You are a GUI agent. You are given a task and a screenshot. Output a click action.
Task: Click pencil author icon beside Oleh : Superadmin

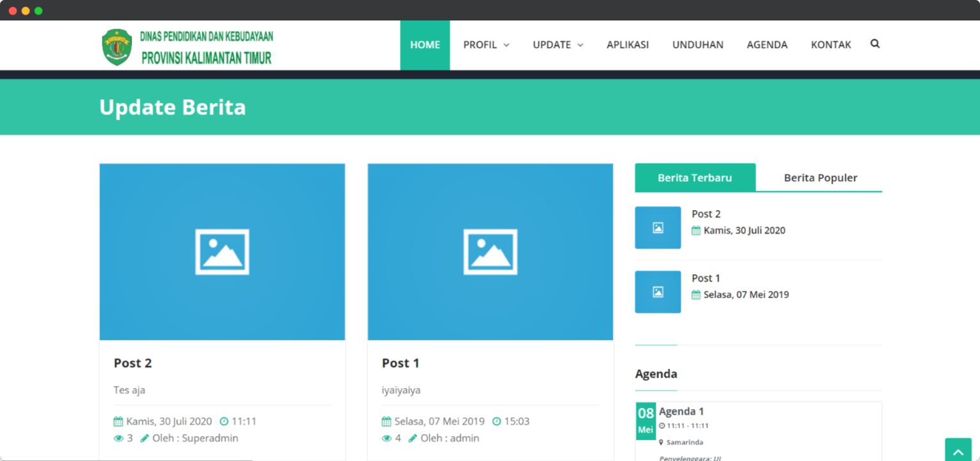coord(145,439)
